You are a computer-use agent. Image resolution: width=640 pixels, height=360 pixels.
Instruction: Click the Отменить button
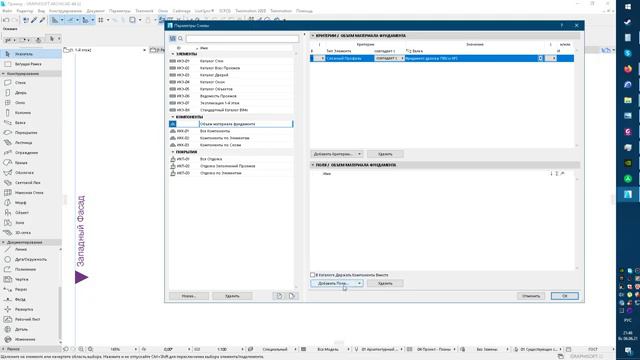point(531,296)
